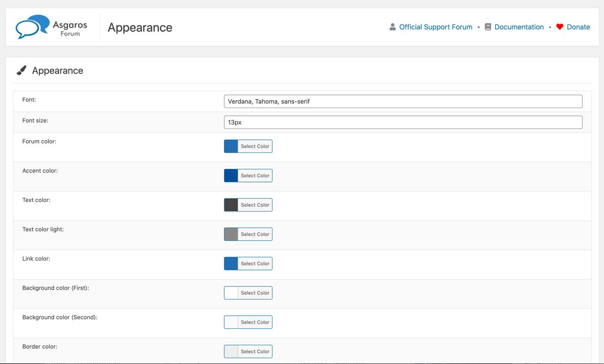
Task: Click the book icon beside Documentation
Action: tap(488, 27)
